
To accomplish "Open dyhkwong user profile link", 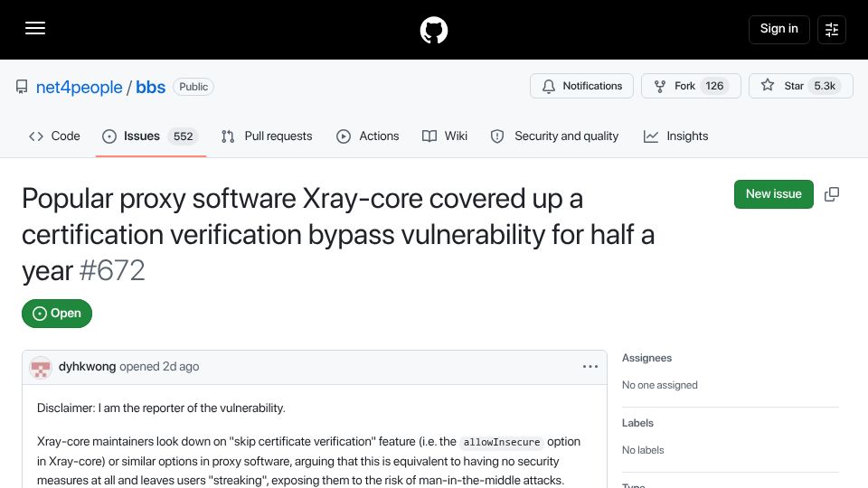I will coord(87,366).
